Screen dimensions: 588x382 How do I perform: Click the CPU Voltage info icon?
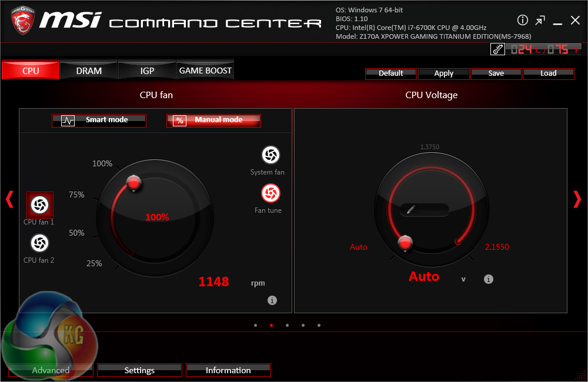(x=488, y=279)
